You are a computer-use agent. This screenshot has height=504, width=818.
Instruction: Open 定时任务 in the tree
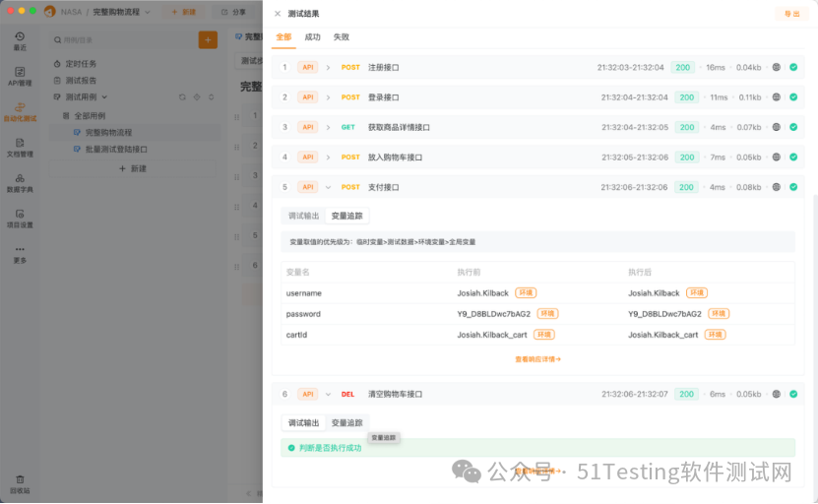[x=75, y=64]
